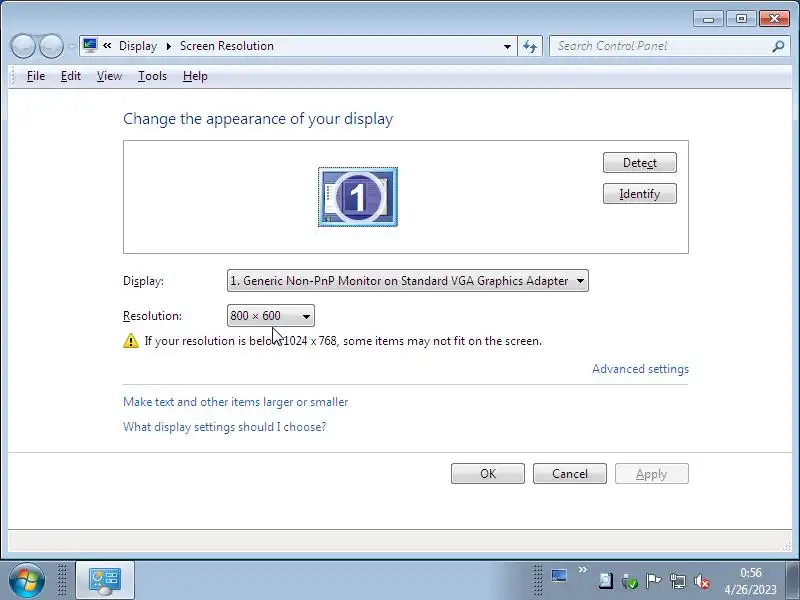Screen dimensions: 800x600
Task: Click the Back navigation arrow
Action: (23, 46)
